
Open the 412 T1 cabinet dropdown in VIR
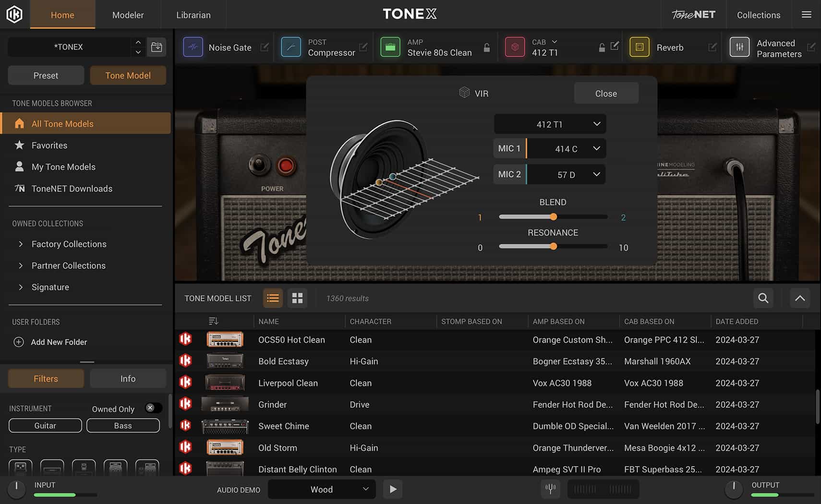click(x=549, y=124)
